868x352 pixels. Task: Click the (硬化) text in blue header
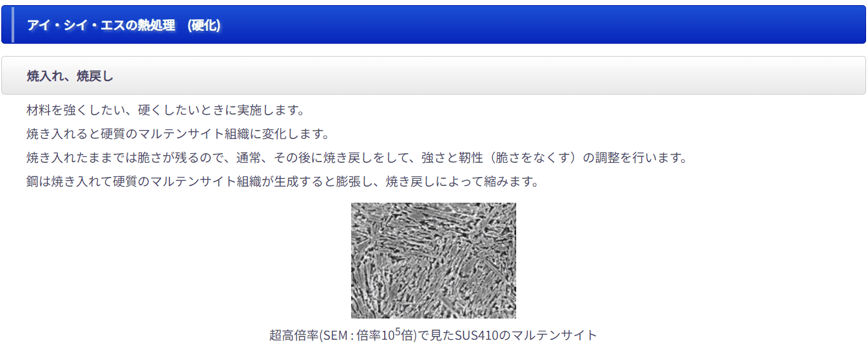(x=201, y=25)
